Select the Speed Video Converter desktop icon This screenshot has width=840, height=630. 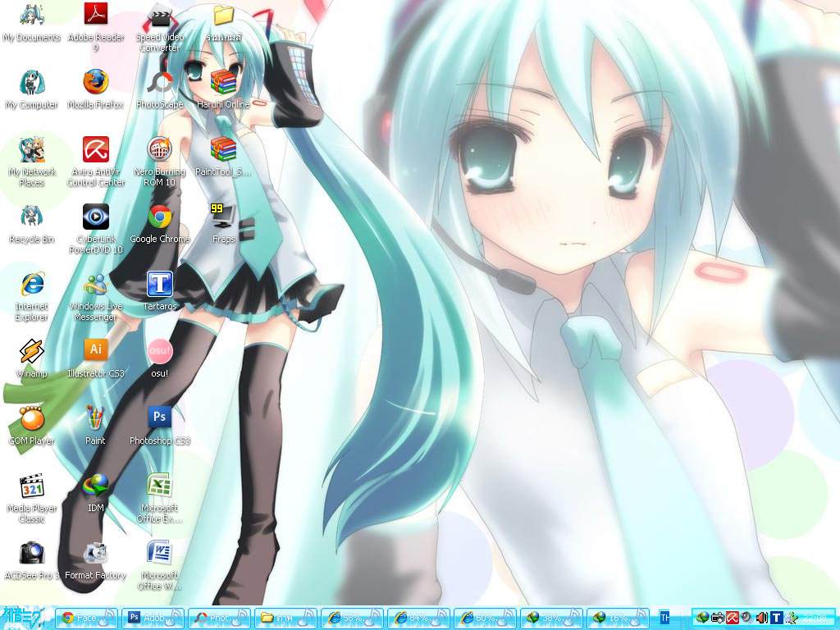[x=160, y=27]
